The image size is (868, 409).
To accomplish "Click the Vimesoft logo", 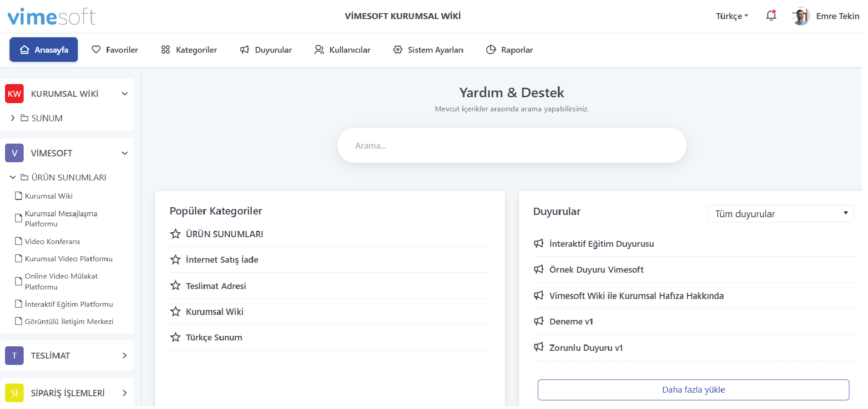I will [x=51, y=16].
